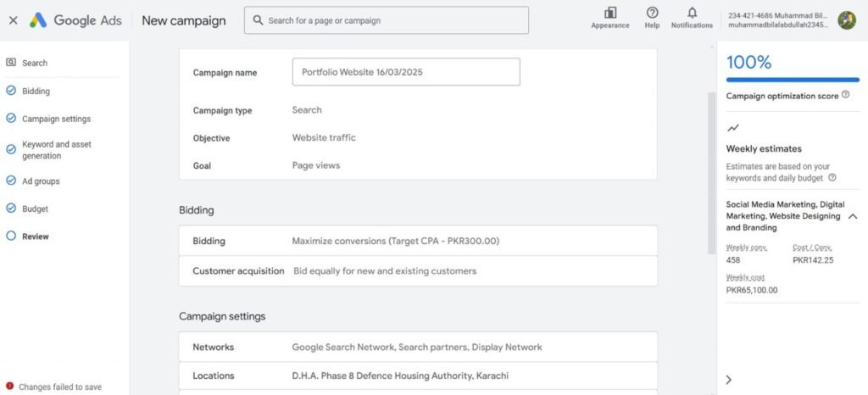
Task: Click Keyword and asset generation checkmark icon
Action: click(10, 149)
